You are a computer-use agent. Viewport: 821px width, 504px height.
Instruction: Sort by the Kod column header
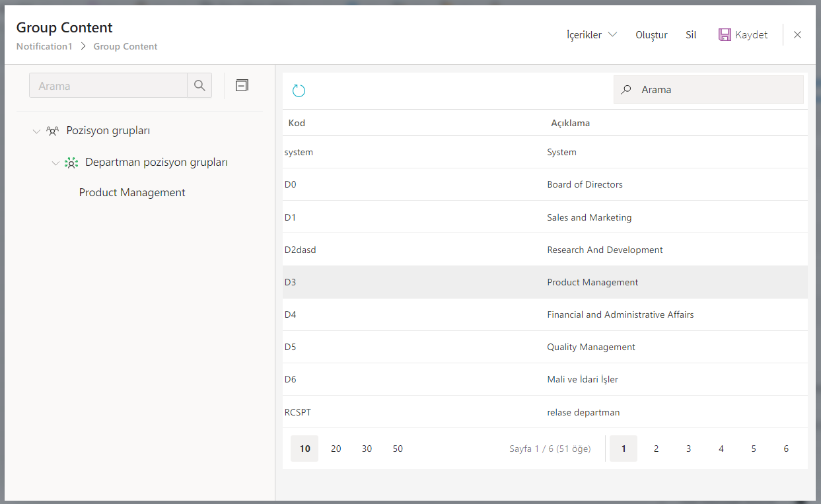[x=297, y=123]
